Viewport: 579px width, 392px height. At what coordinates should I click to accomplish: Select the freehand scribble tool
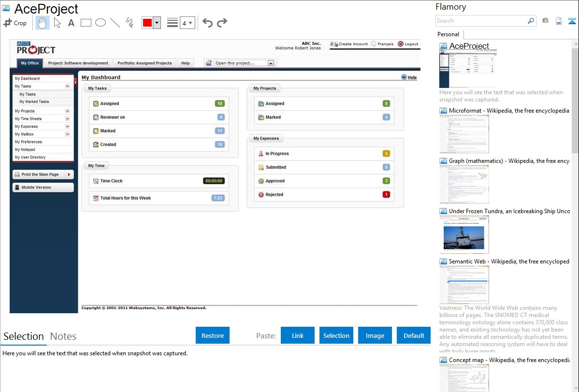click(130, 23)
